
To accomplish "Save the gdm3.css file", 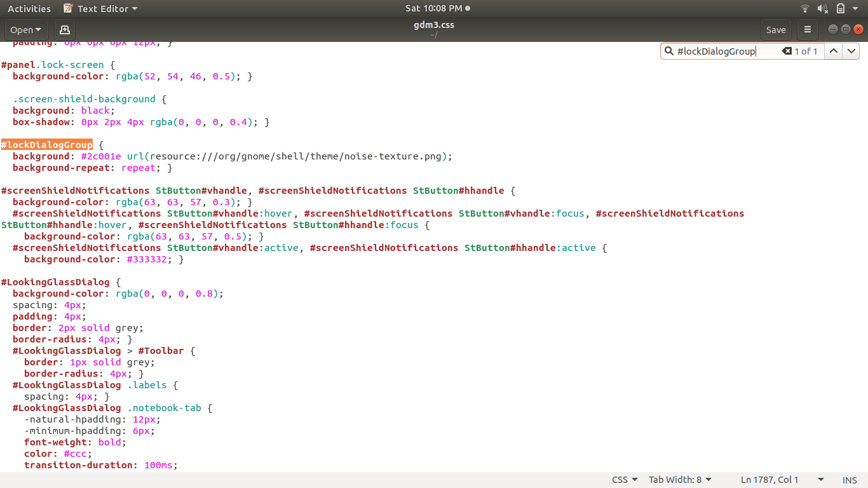I will coord(775,29).
